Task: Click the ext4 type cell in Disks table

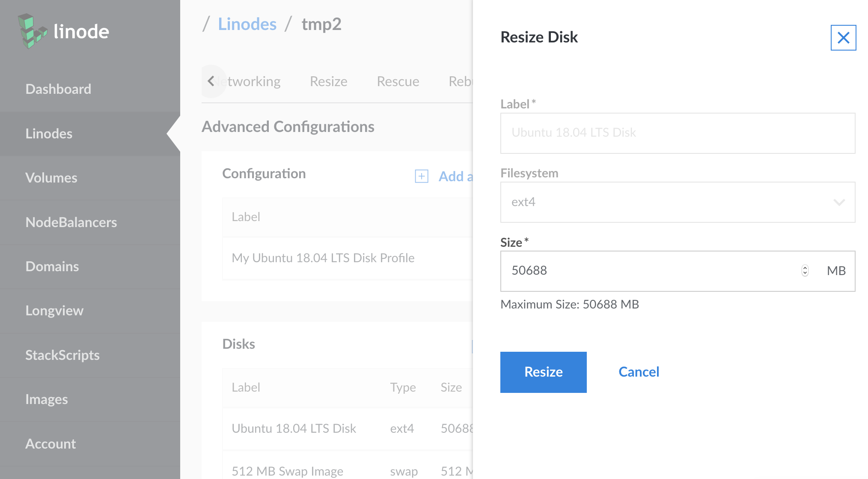Action: [402, 428]
